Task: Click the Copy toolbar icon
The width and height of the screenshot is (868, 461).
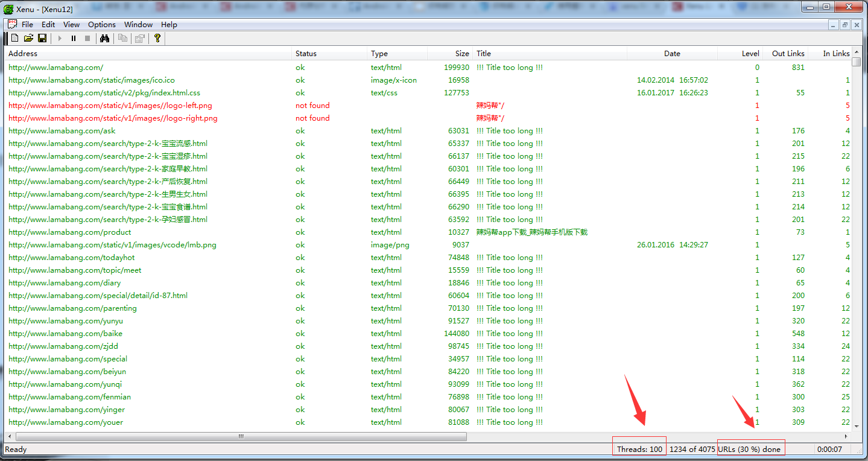Action: (122, 38)
